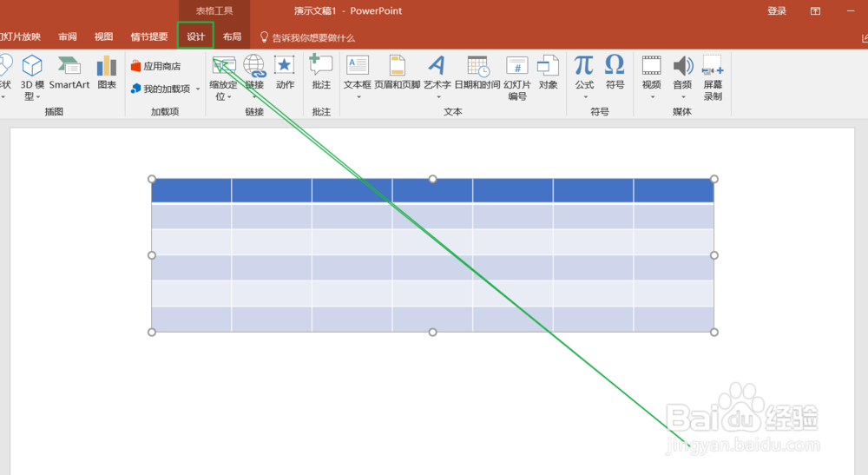Switch to the View (视图) tab
The width and height of the screenshot is (868, 475).
(103, 36)
